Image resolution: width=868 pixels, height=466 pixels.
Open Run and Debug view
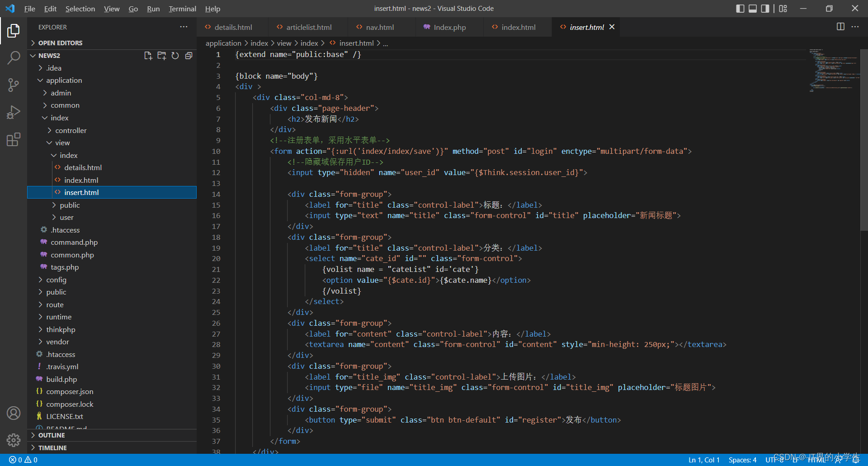[x=14, y=112]
